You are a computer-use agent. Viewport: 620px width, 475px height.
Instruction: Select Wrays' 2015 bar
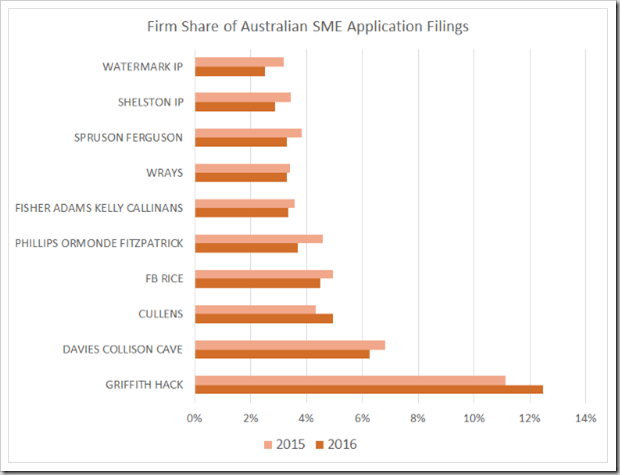pos(242,169)
